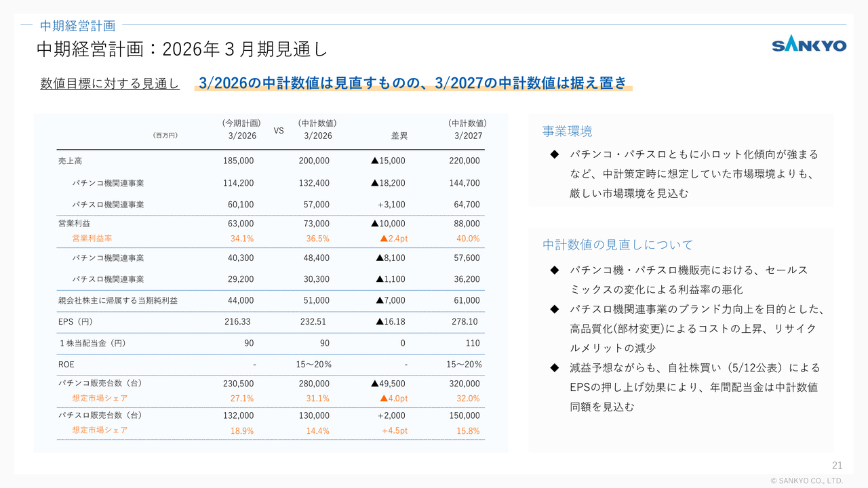Click the difference +3,100

click(x=391, y=205)
